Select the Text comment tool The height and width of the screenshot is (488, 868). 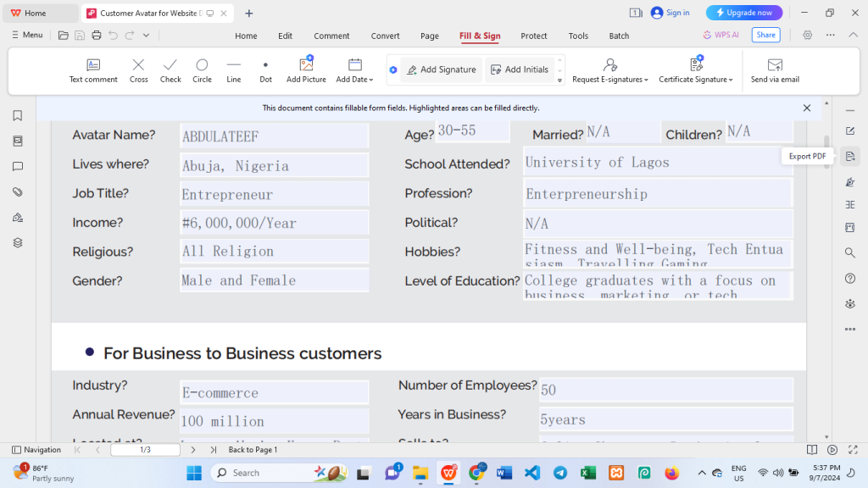click(93, 71)
